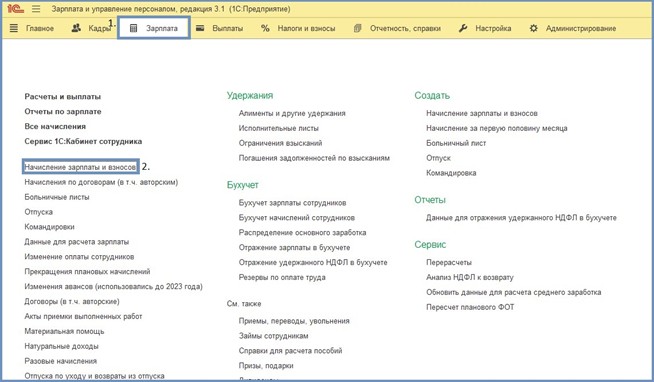
Task: Open Командировки list
Action: pos(49,227)
